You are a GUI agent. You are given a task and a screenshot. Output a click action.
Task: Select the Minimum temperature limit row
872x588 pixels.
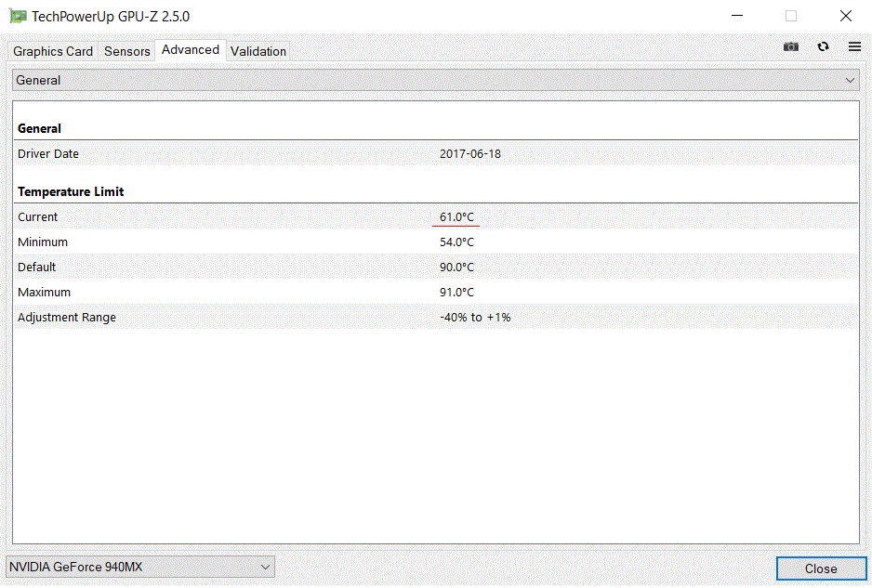[435, 242]
